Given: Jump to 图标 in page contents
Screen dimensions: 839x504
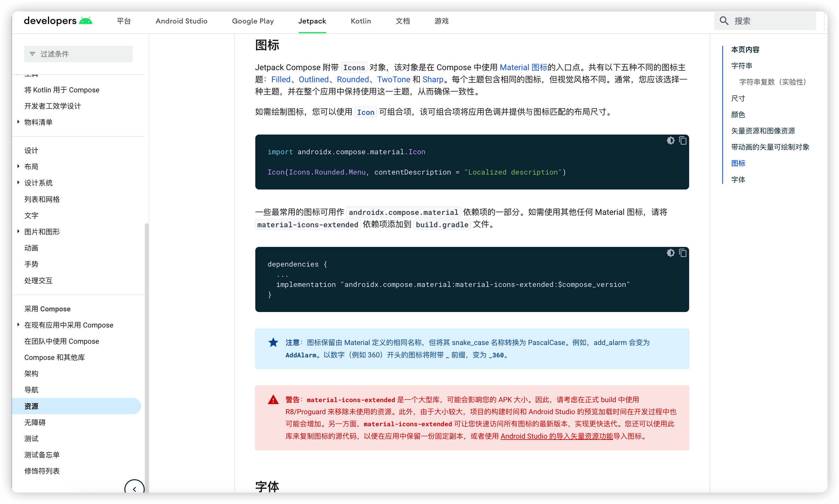Looking at the screenshot, I should click(738, 163).
